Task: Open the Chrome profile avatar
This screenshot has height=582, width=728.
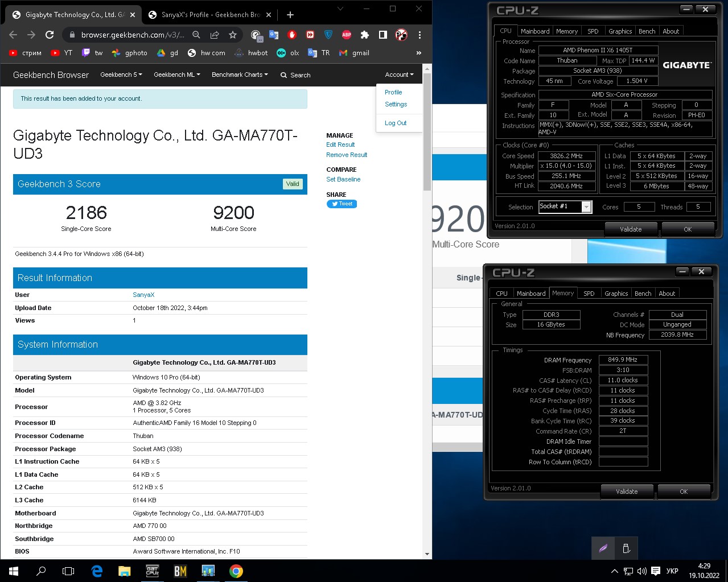Action: coord(401,35)
